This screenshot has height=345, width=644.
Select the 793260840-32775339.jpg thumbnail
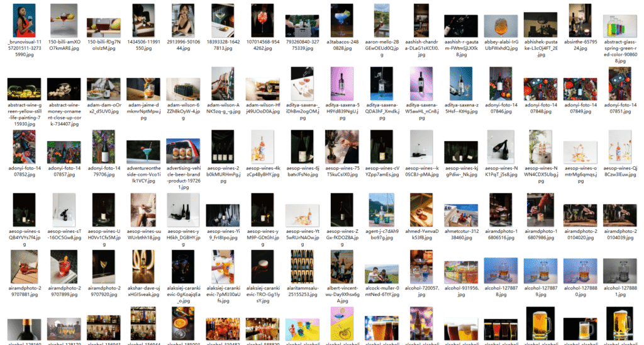(x=303, y=26)
